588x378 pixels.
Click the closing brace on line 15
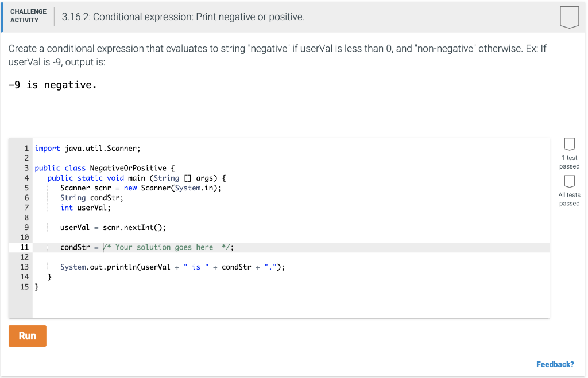(36, 286)
